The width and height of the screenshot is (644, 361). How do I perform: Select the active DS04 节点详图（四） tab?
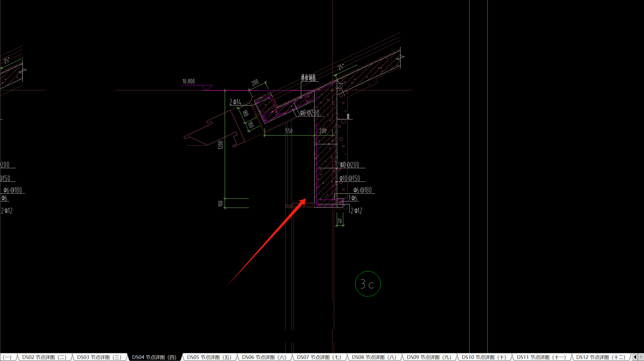coord(154,357)
